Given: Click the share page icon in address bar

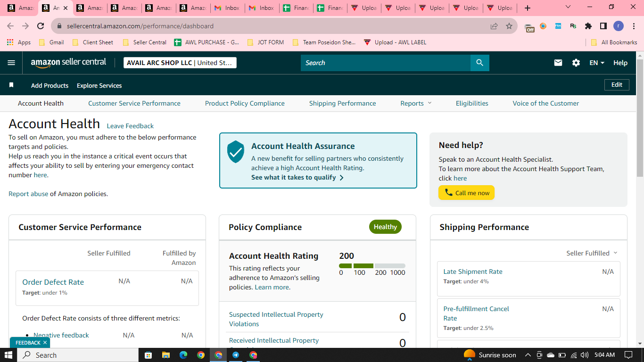Looking at the screenshot, I should pos(494,26).
